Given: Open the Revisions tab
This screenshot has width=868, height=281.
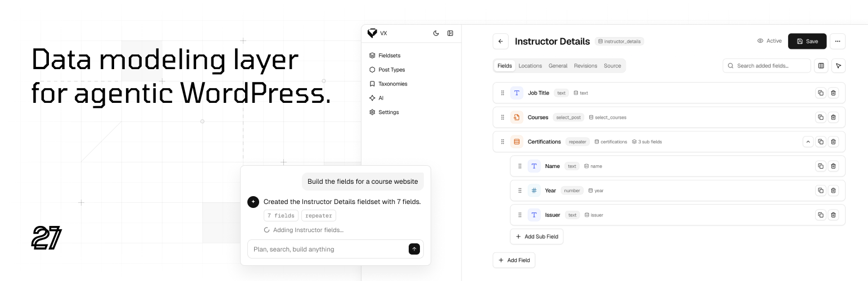Looking at the screenshot, I should (585, 66).
